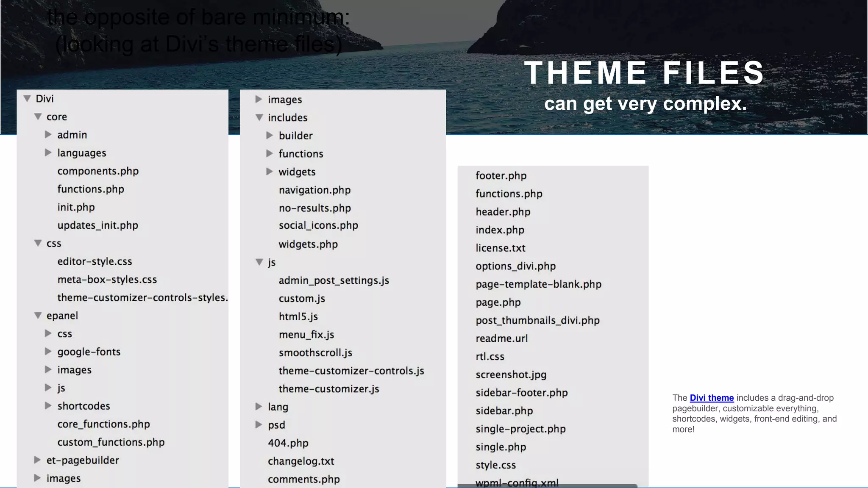The height and width of the screenshot is (488, 868).
Task: Collapse the Divi root folder triangle
Action: [27, 98]
